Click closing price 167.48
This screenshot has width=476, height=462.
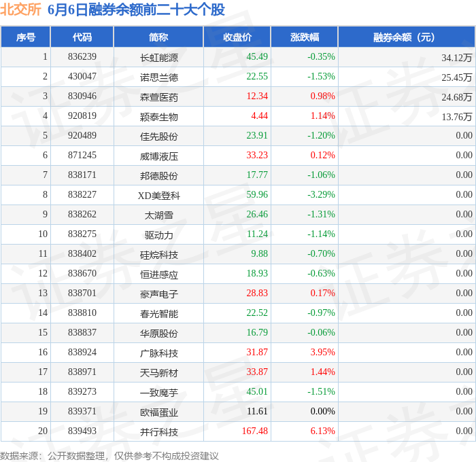255,431
